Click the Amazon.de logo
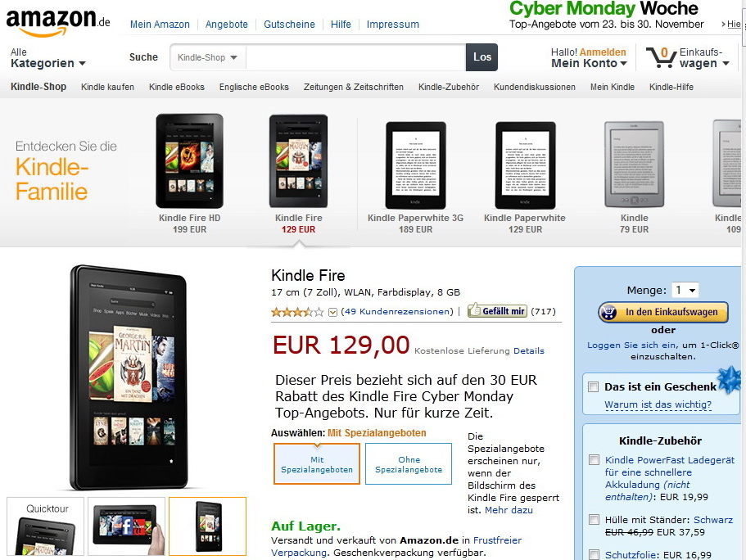The image size is (746, 560). coord(57,22)
